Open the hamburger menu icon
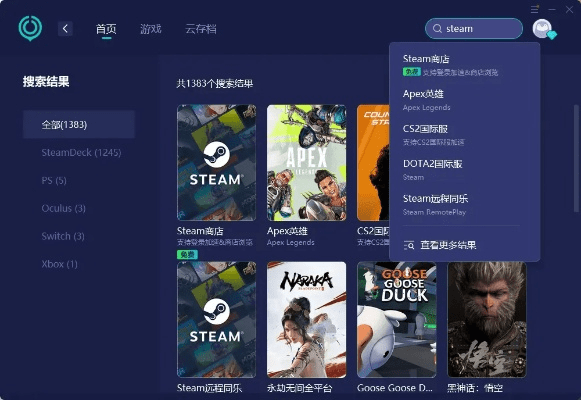 tap(534, 9)
